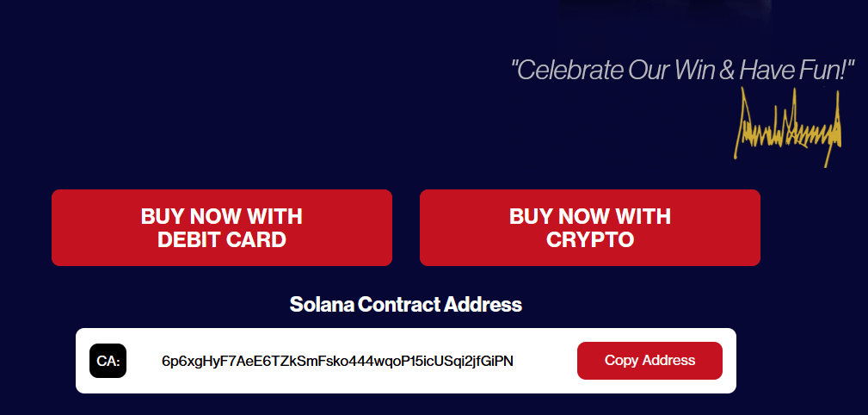Screen dimensions: 868x415
Task: Copy the Solana contract address
Action: [649, 361]
